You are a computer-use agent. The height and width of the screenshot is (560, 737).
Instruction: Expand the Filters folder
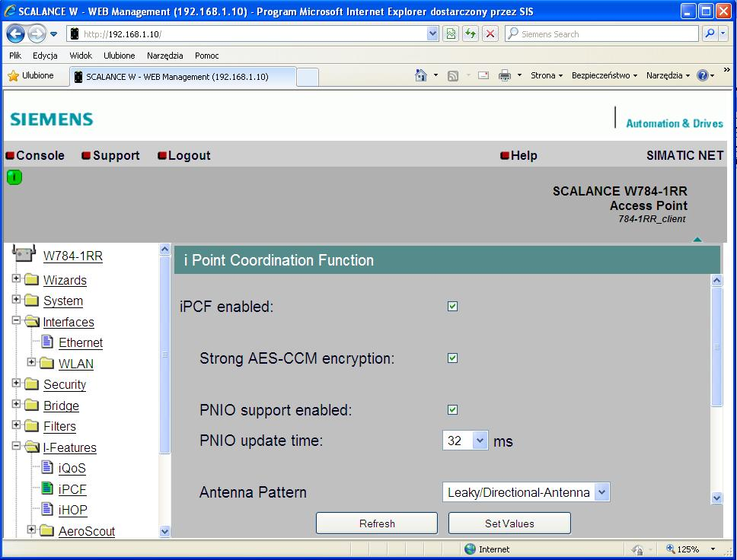[x=16, y=425]
